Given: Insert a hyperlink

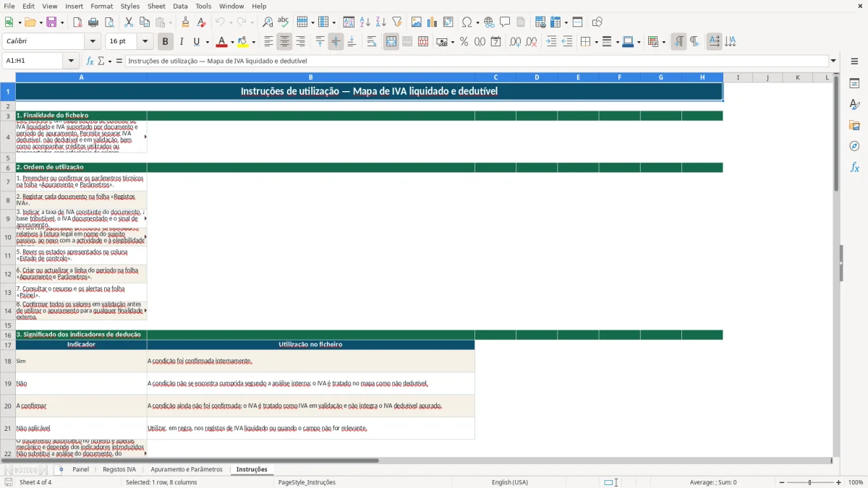Looking at the screenshot, I should click(x=489, y=22).
